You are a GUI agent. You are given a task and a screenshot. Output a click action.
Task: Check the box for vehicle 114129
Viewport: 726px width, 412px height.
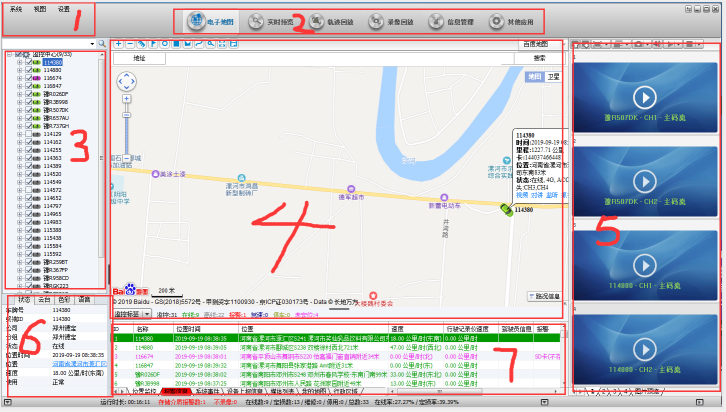(29, 134)
